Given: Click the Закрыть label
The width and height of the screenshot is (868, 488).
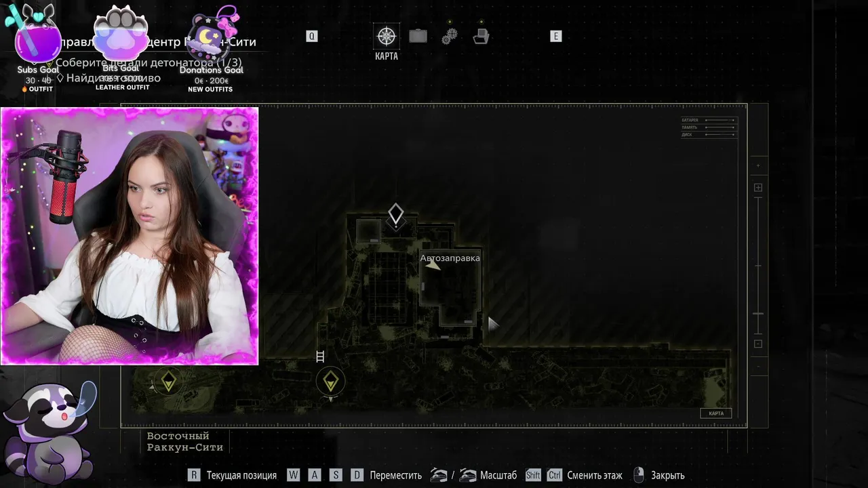Looking at the screenshot, I should [x=668, y=476].
